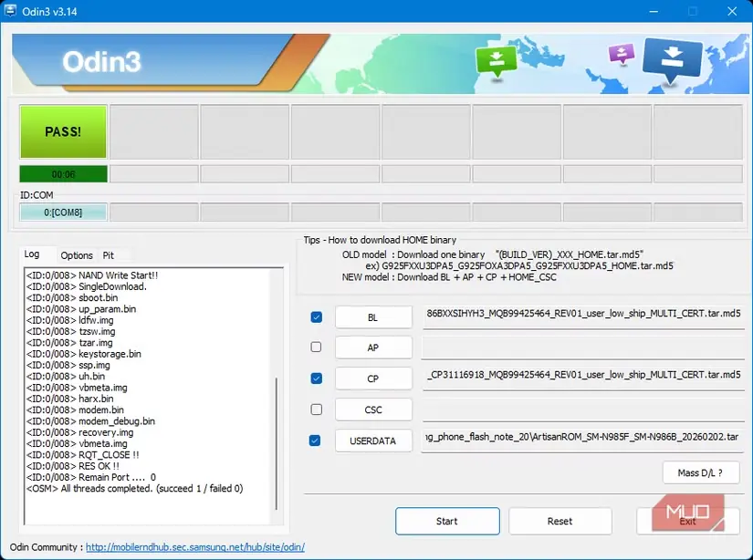
Task: Uncheck the CP checkbox
Action: point(317,379)
